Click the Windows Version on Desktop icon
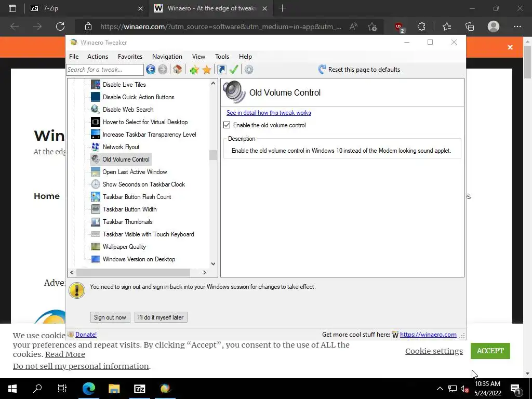The height and width of the screenshot is (399, 532). pyautogui.click(x=96, y=259)
